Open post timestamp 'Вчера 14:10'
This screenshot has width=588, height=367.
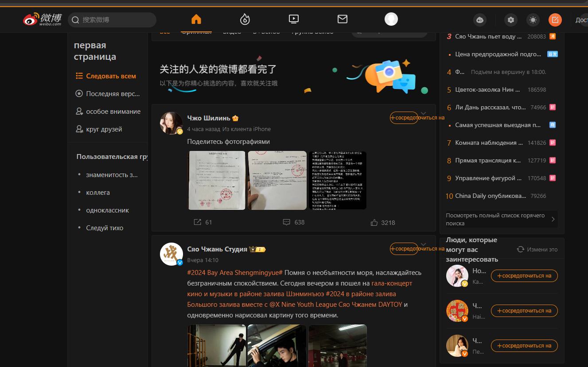coord(203,260)
